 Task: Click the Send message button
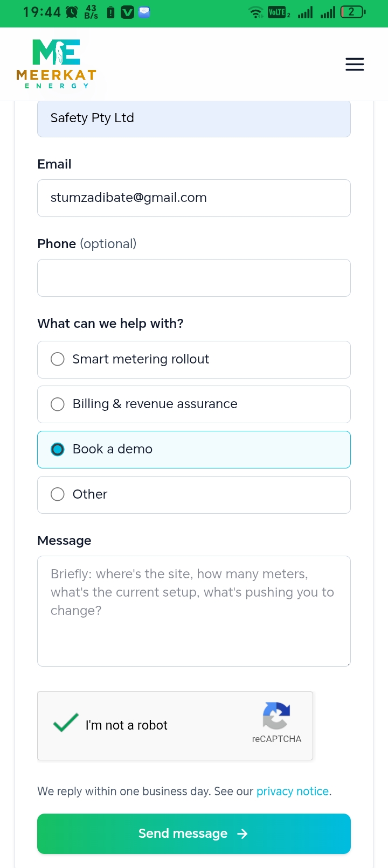point(194,834)
